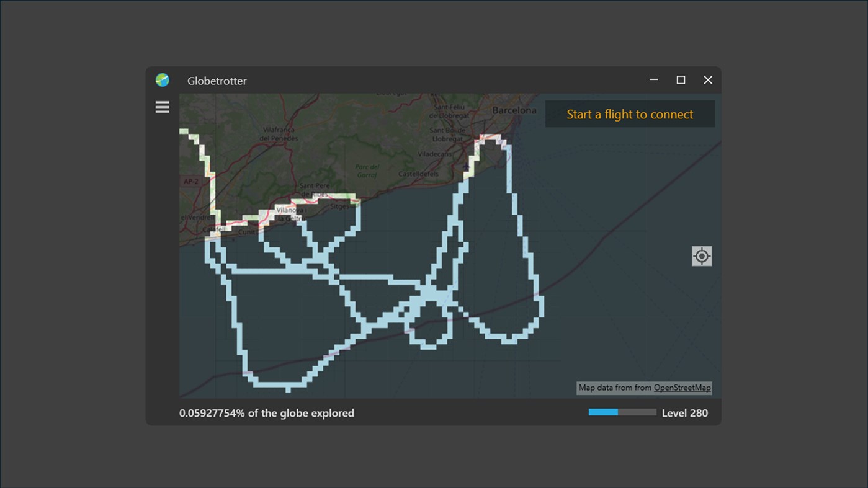This screenshot has width=868, height=488.
Task: Click the Parc del Garraf map label
Action: pos(367,171)
